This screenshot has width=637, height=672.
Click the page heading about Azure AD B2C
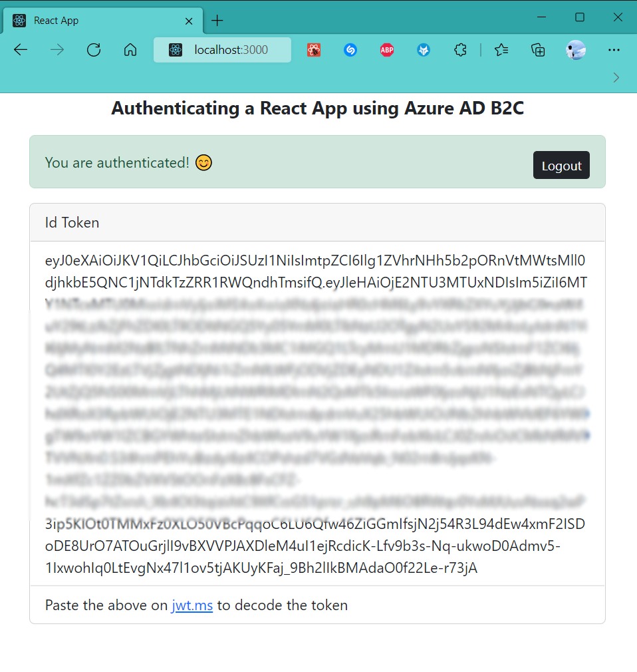317,108
